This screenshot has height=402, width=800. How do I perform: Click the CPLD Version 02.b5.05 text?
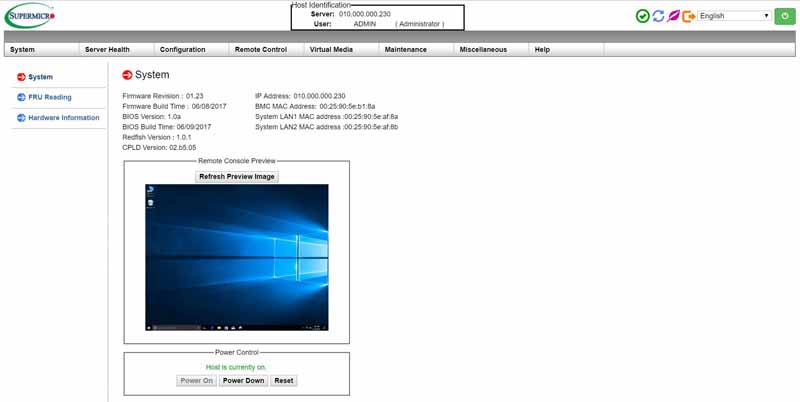[159, 147]
